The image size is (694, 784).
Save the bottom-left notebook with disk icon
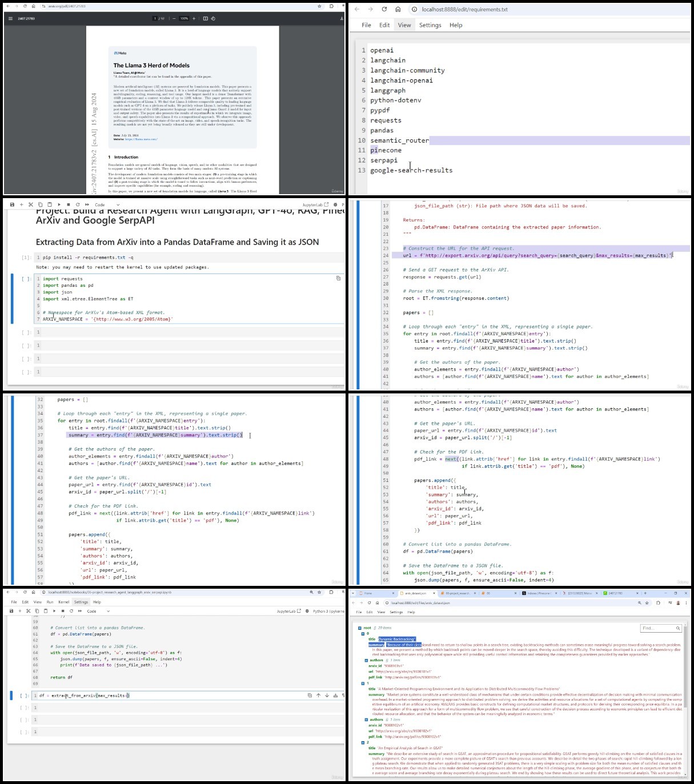pyautogui.click(x=11, y=611)
